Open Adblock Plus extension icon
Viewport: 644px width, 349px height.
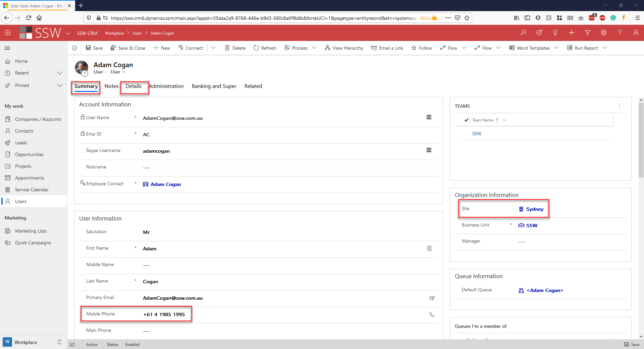click(602, 18)
